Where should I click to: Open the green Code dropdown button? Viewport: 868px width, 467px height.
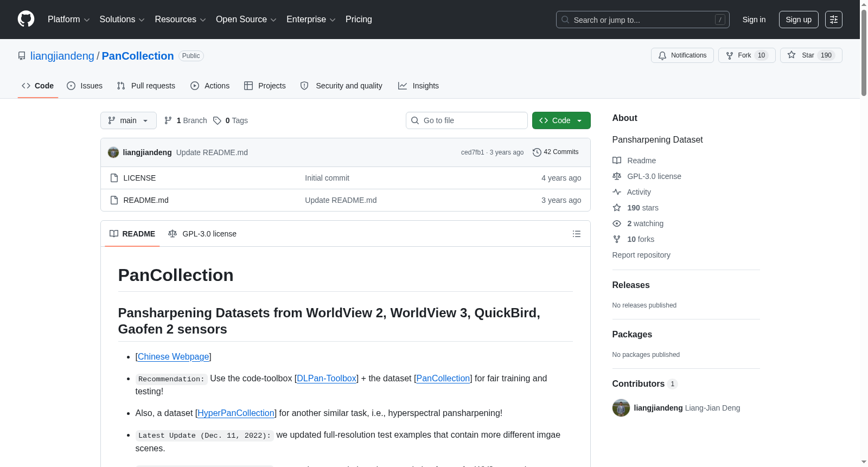(x=561, y=120)
